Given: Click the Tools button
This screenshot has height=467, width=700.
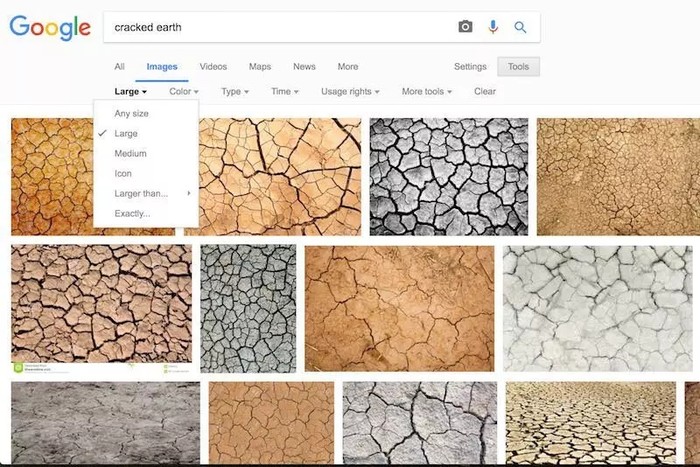Looking at the screenshot, I should click(518, 67).
